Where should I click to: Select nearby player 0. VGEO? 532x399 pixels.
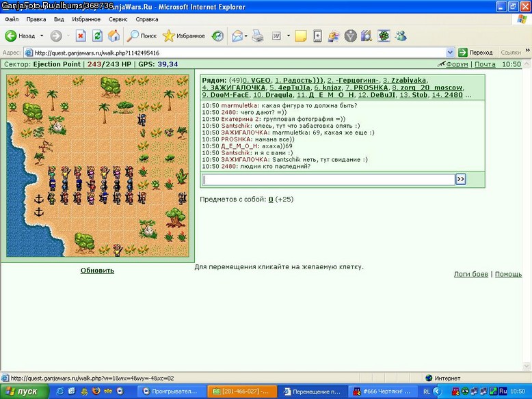coord(256,81)
